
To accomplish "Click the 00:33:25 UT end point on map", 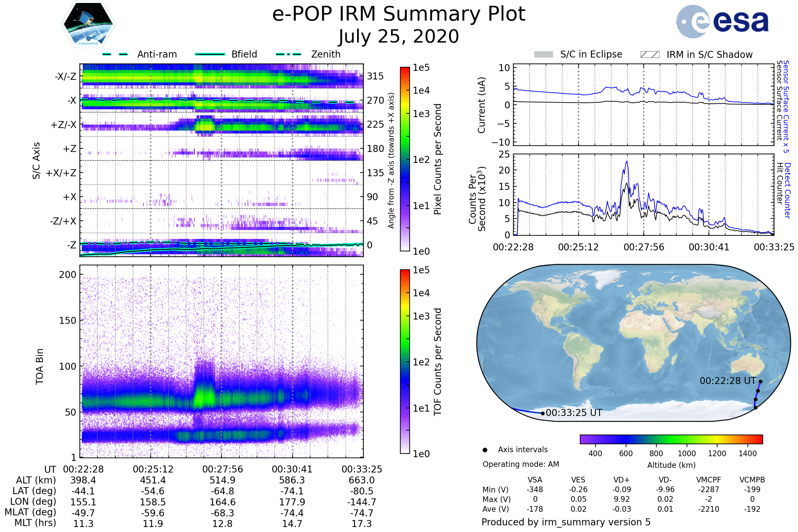I will pyautogui.click(x=543, y=413).
